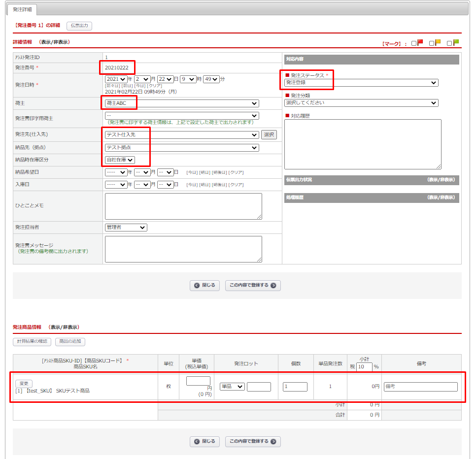
Task: Open the 発注分類 dropdown
Action: (x=361, y=103)
